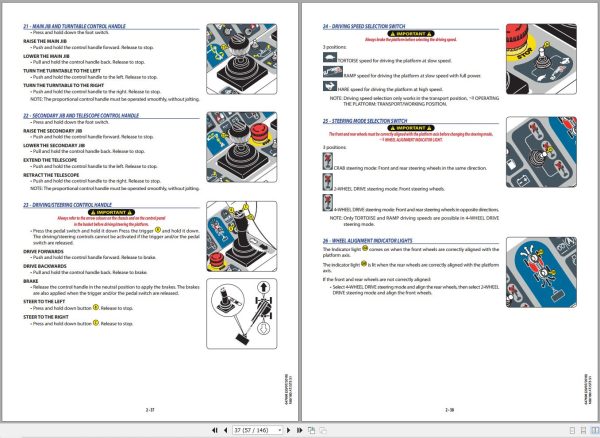Click the 2-WHEEL DRIVE steering icon
The image size is (600, 438).
point(328,182)
